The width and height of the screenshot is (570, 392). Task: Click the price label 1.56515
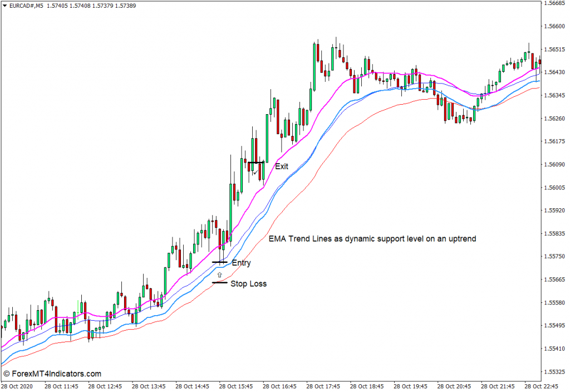(554, 49)
